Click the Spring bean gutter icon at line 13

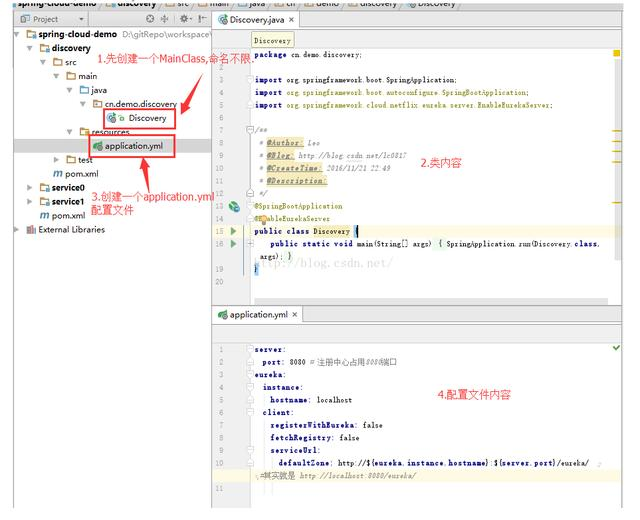point(234,207)
